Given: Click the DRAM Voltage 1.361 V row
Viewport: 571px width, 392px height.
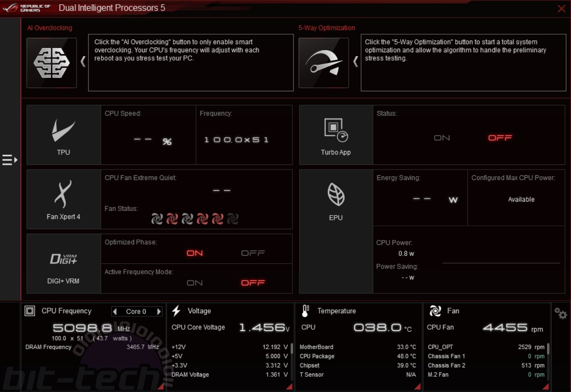Looking at the screenshot, I should (230, 375).
